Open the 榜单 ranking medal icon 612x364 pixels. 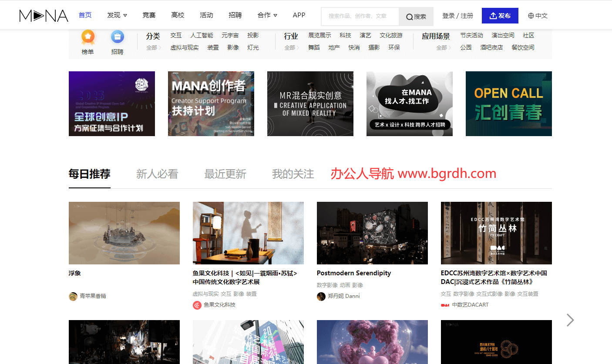[88, 37]
